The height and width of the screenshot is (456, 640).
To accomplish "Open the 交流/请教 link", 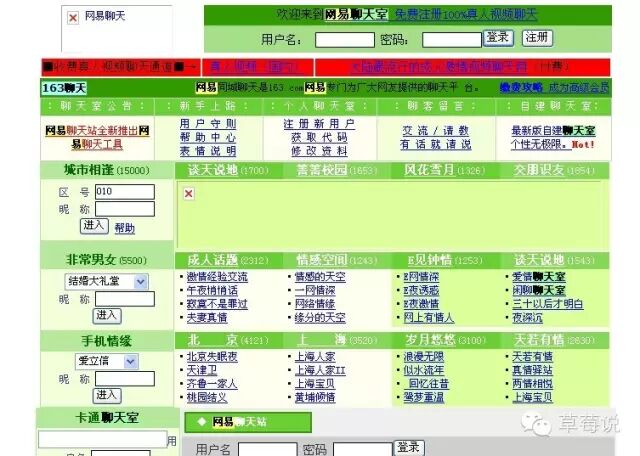I will 435,131.
